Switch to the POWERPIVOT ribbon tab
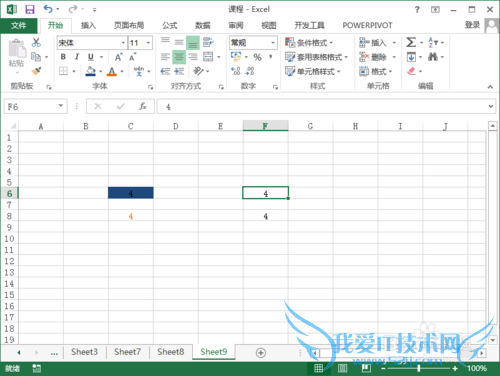500x376 pixels. point(367,25)
